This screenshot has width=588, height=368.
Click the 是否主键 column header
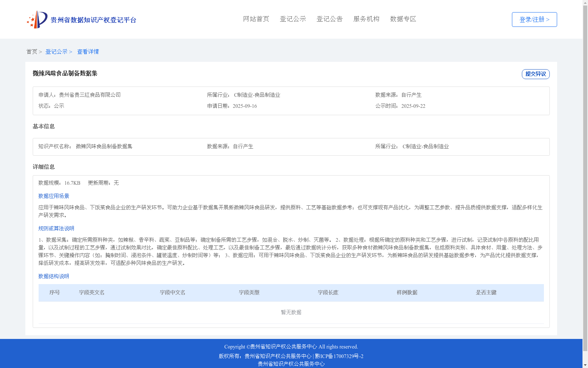[486, 293]
